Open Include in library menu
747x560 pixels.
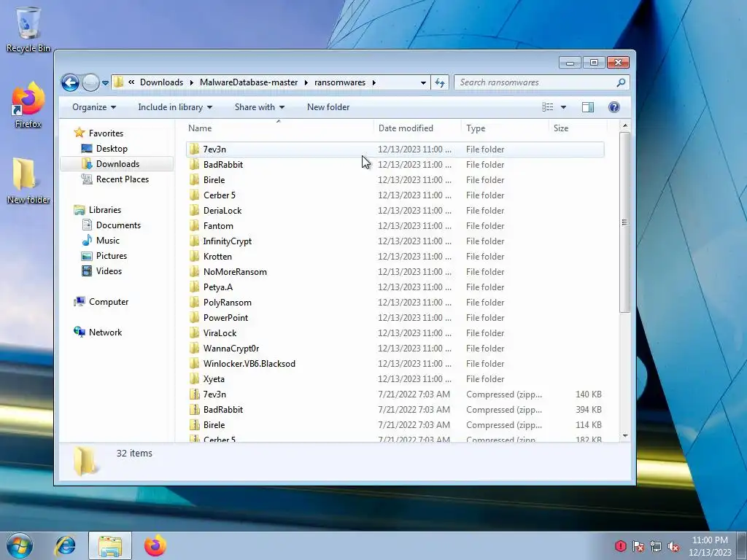click(x=175, y=107)
